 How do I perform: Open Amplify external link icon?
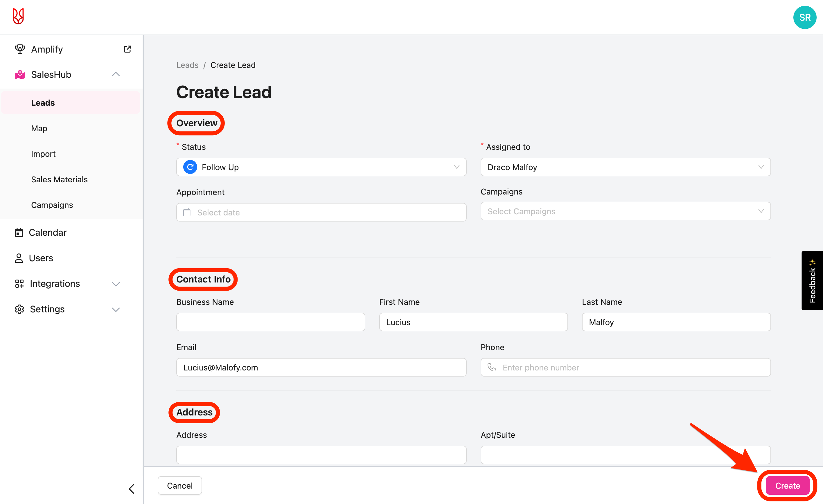coord(127,49)
